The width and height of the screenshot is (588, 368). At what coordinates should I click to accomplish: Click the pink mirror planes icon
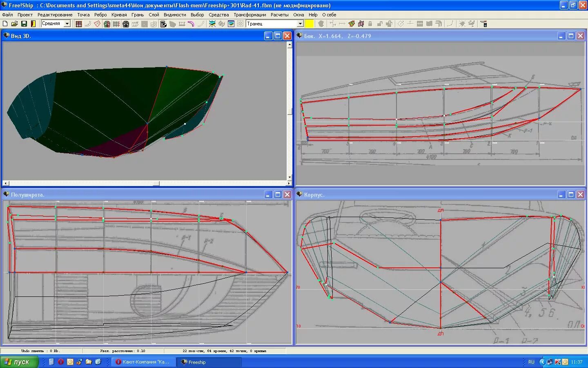coord(361,24)
